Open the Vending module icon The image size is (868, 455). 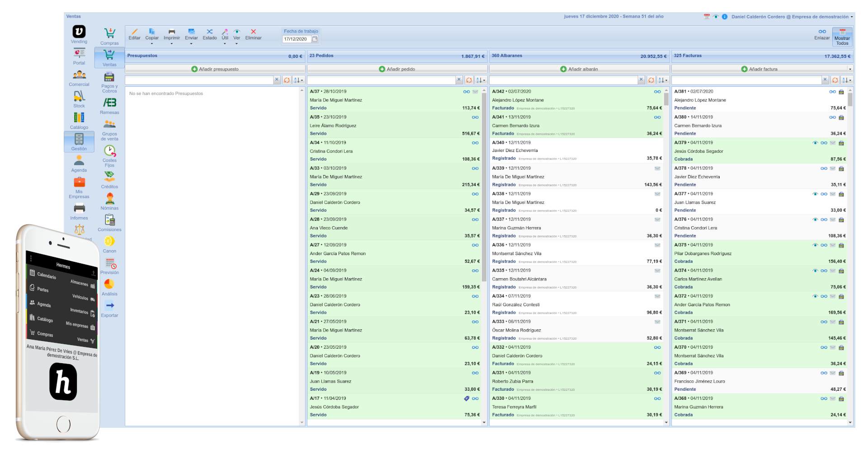tap(79, 32)
